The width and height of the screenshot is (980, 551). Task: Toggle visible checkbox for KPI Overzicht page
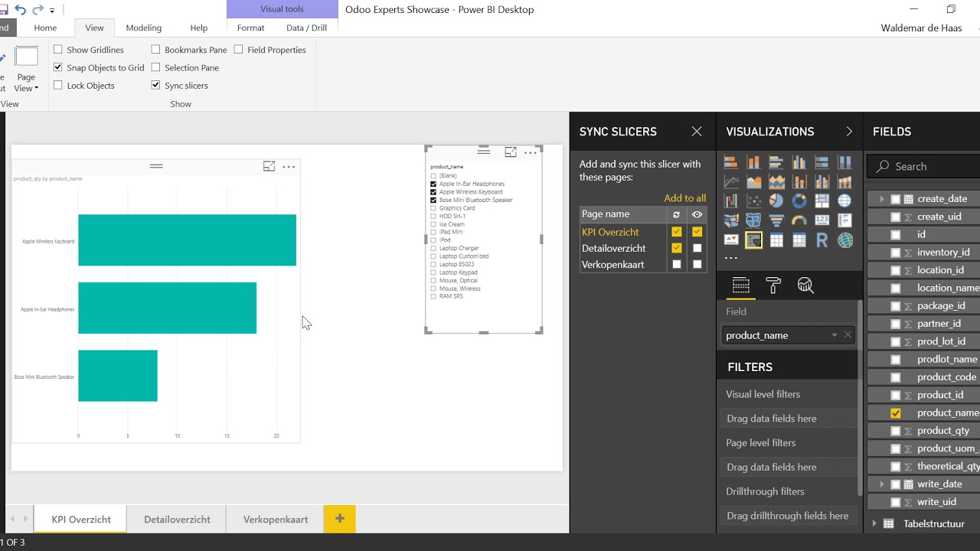point(697,232)
